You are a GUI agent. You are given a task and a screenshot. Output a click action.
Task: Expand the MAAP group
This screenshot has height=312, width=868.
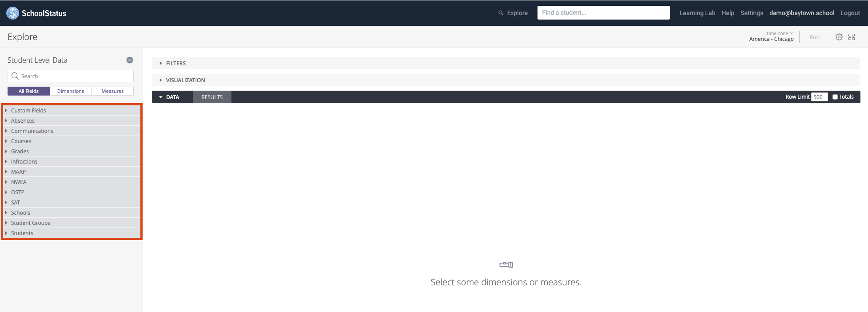pos(72,172)
